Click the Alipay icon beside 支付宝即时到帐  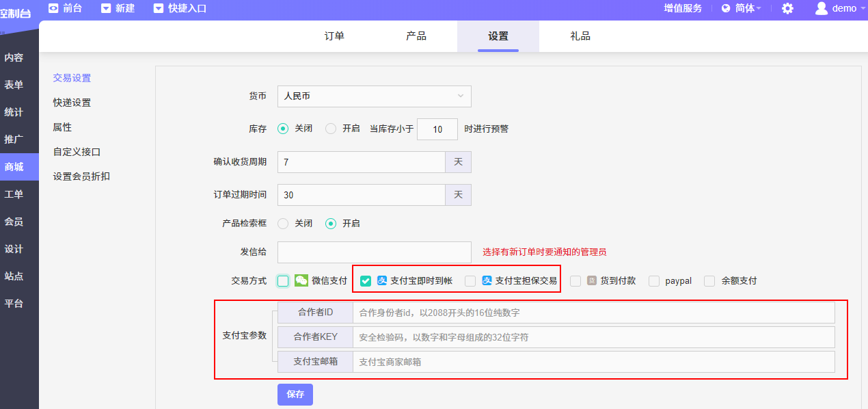click(382, 280)
